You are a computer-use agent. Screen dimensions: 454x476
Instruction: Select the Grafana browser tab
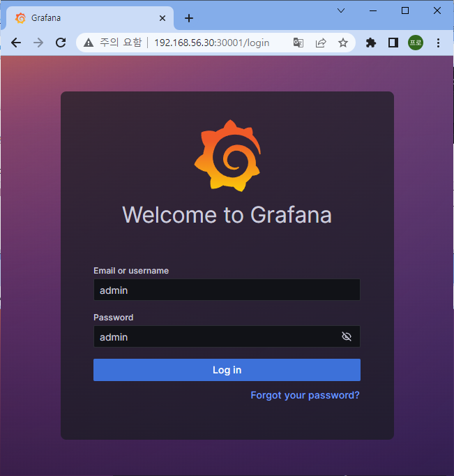90,18
